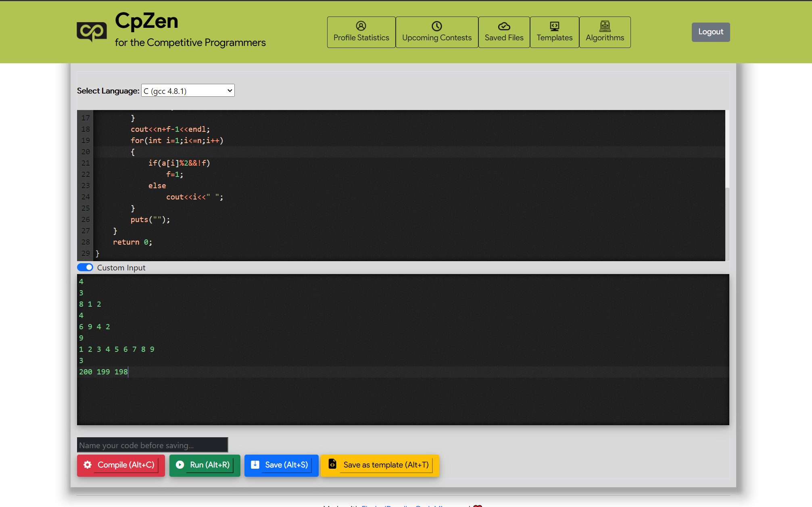Image resolution: width=812 pixels, height=507 pixels.
Task: Click the CpZen infinity logo icon
Action: point(92,31)
